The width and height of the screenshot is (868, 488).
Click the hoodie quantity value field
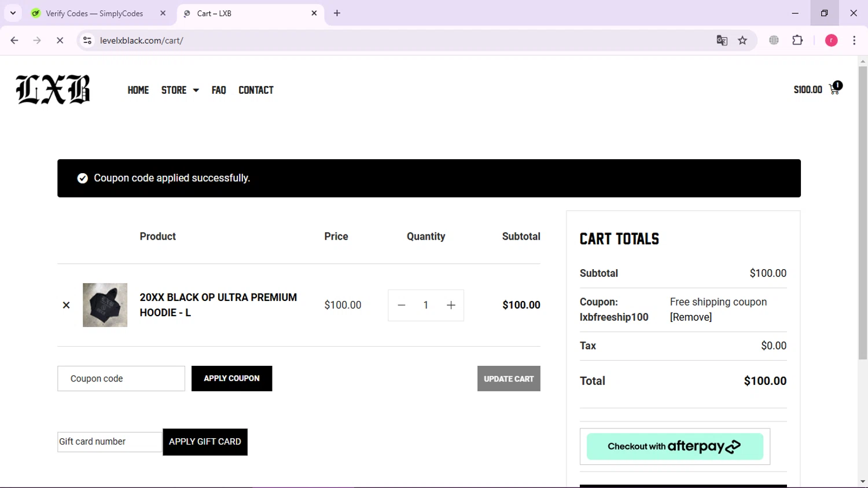pyautogui.click(x=426, y=305)
